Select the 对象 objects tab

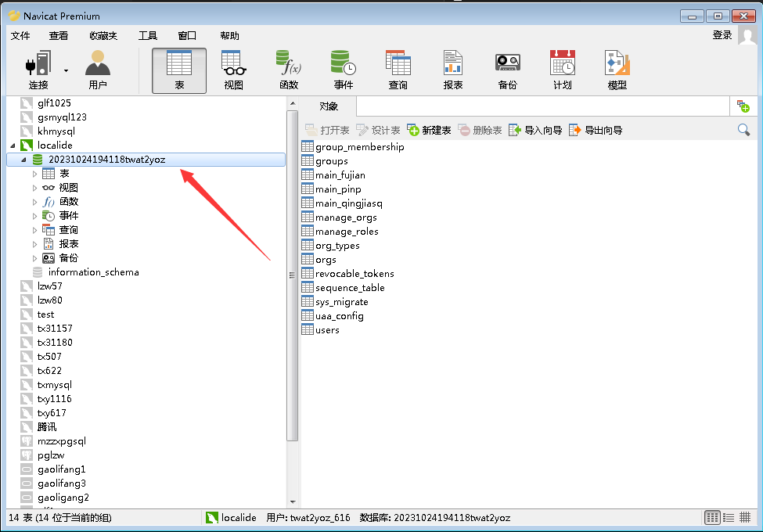click(x=329, y=106)
